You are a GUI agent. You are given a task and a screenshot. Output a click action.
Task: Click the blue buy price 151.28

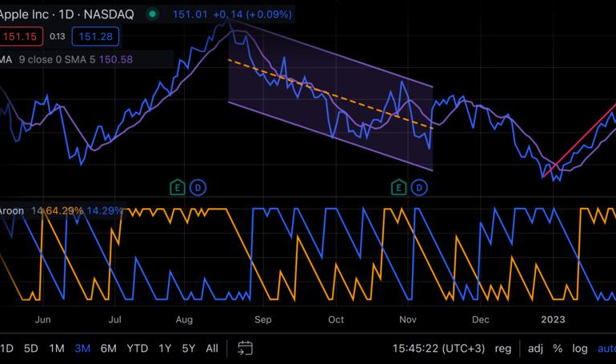point(95,37)
